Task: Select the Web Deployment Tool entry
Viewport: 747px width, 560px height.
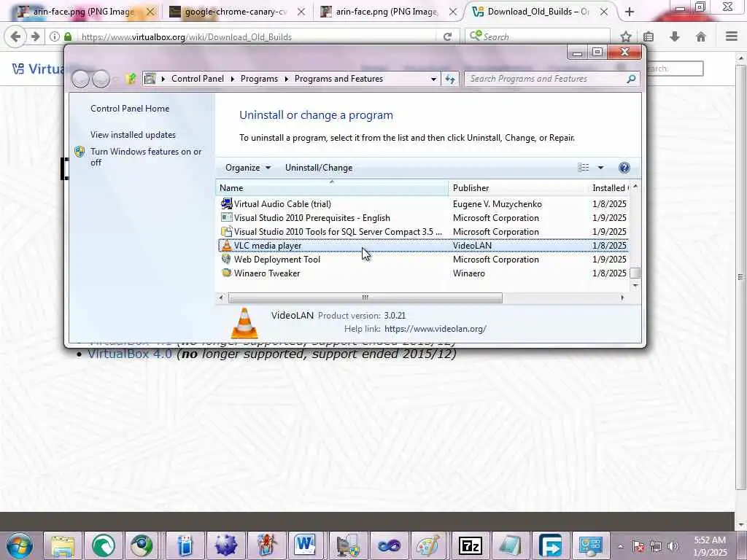Action: tap(423, 259)
